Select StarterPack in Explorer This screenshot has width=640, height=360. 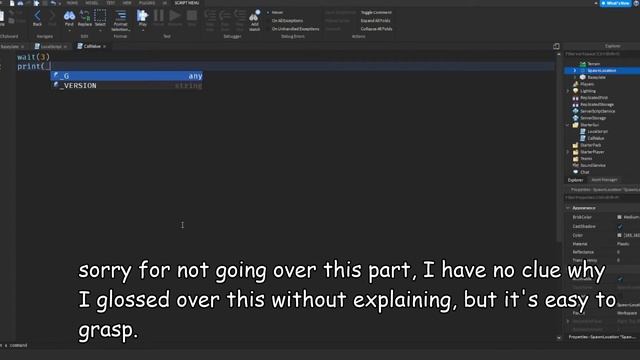[591, 145]
